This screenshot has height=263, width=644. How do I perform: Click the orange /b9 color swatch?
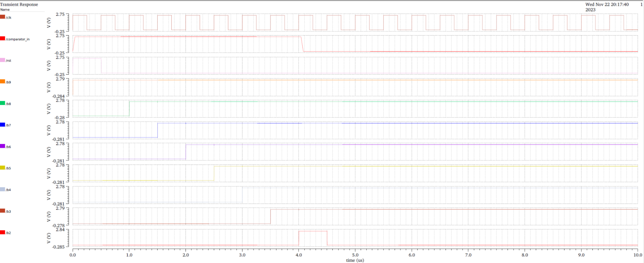point(3,82)
